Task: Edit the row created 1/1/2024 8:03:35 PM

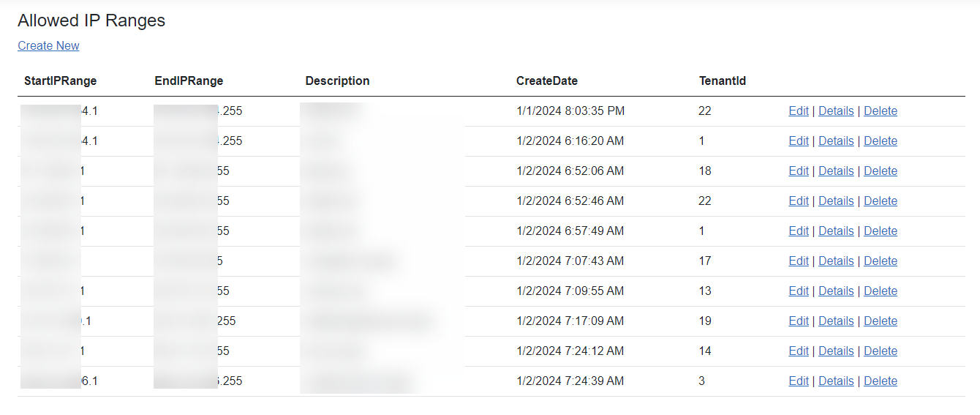Action: point(798,111)
